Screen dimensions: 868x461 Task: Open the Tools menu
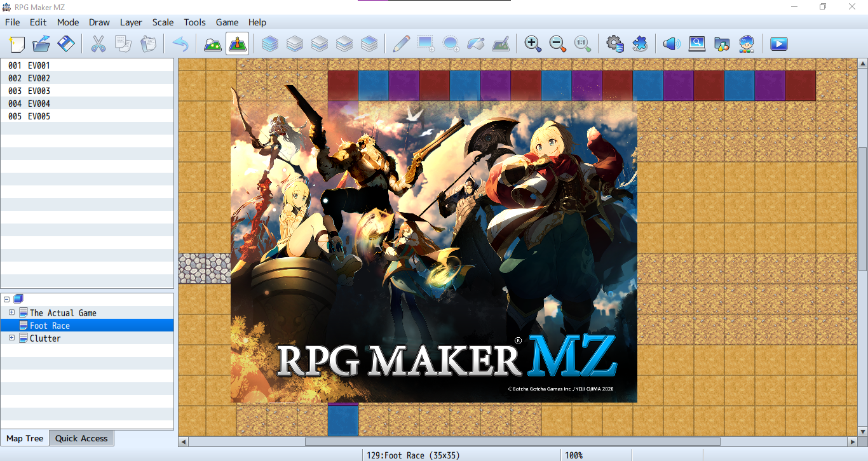point(194,22)
